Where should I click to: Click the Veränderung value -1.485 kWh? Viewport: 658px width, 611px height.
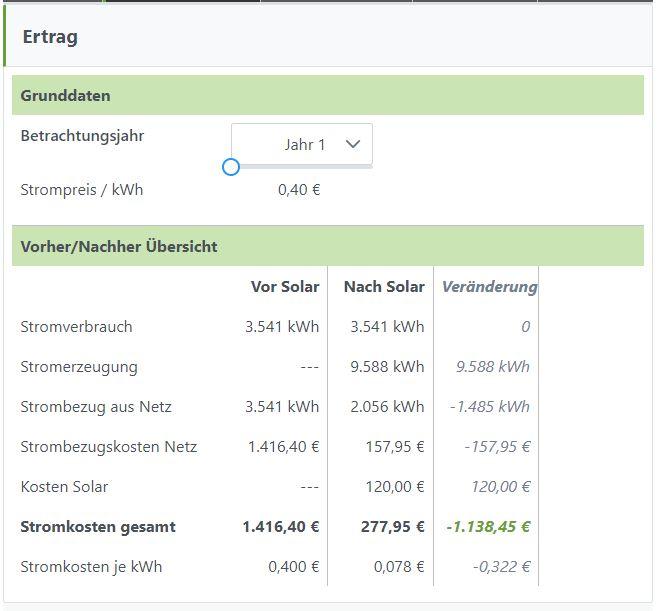point(490,407)
